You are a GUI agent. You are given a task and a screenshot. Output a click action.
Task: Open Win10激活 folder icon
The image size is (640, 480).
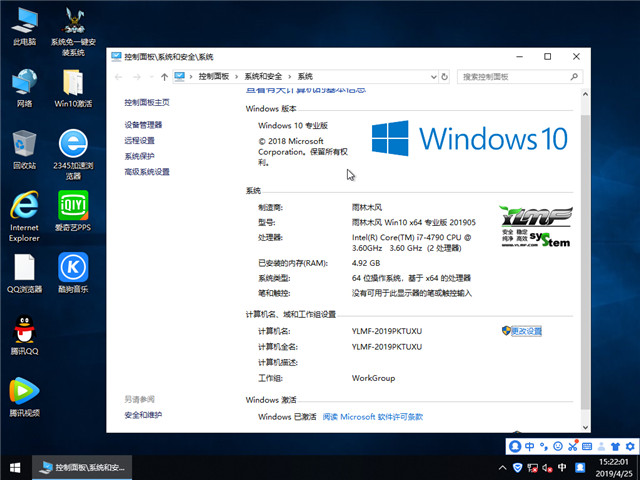(73, 88)
